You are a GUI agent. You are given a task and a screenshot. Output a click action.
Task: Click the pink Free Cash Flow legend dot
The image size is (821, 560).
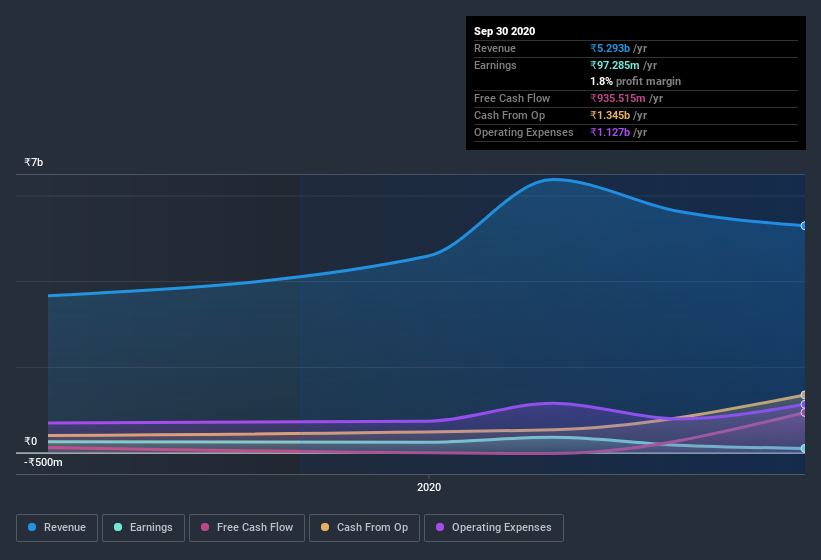click(x=205, y=527)
